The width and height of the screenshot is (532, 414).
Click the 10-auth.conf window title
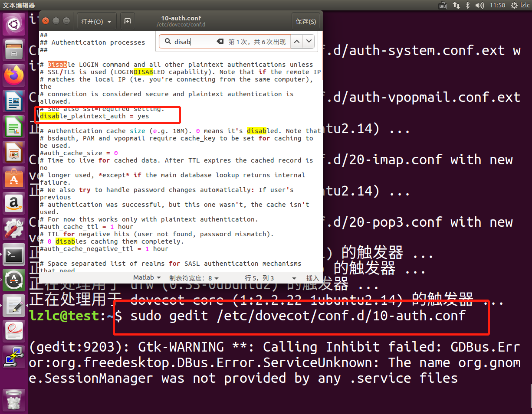point(181,18)
